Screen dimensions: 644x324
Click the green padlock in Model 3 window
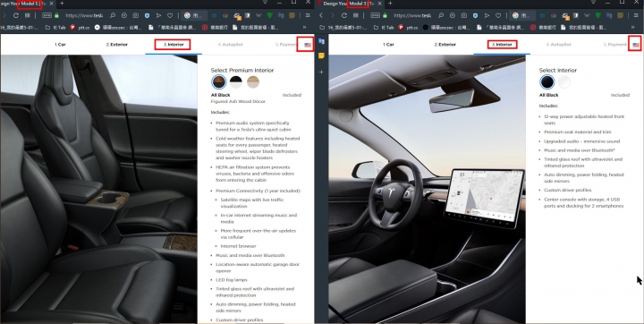click(x=386, y=15)
